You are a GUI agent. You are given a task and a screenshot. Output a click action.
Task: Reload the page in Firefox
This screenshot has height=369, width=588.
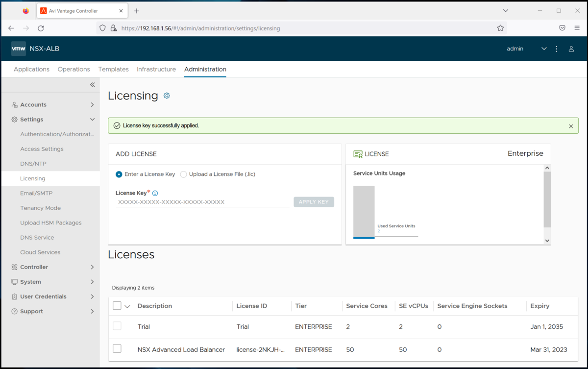coord(41,28)
